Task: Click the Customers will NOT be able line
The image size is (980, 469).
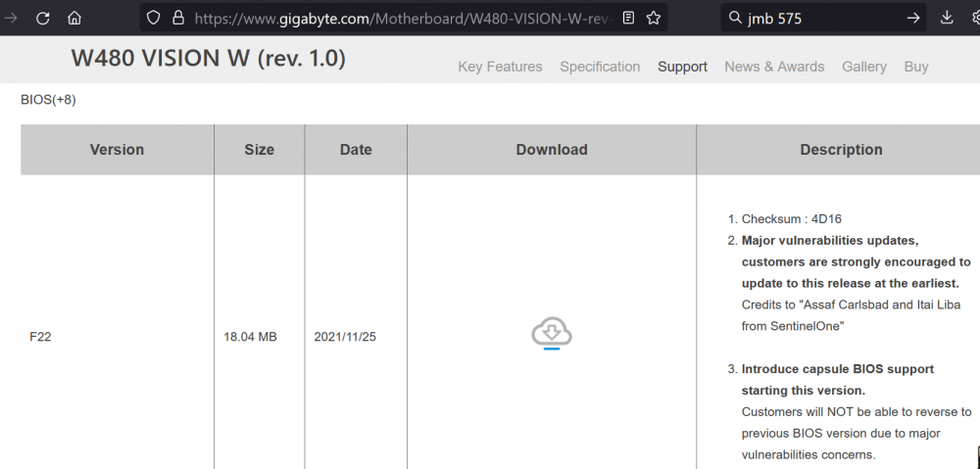Action: click(x=857, y=412)
